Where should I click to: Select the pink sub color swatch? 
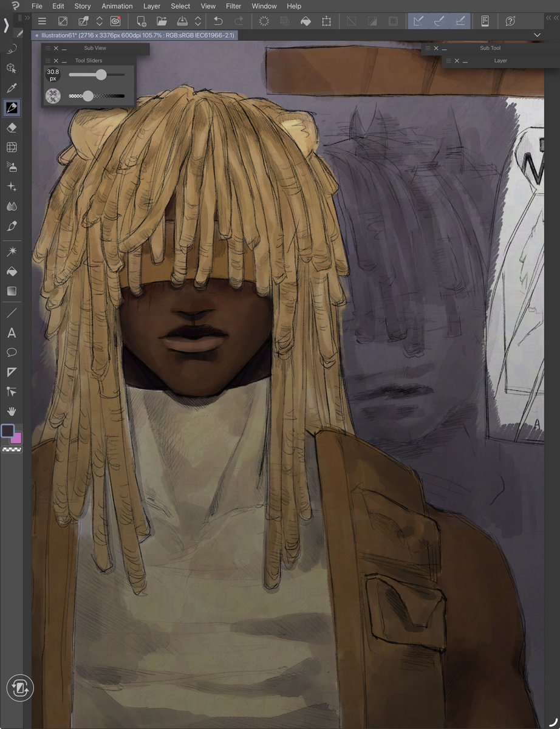[x=17, y=439]
